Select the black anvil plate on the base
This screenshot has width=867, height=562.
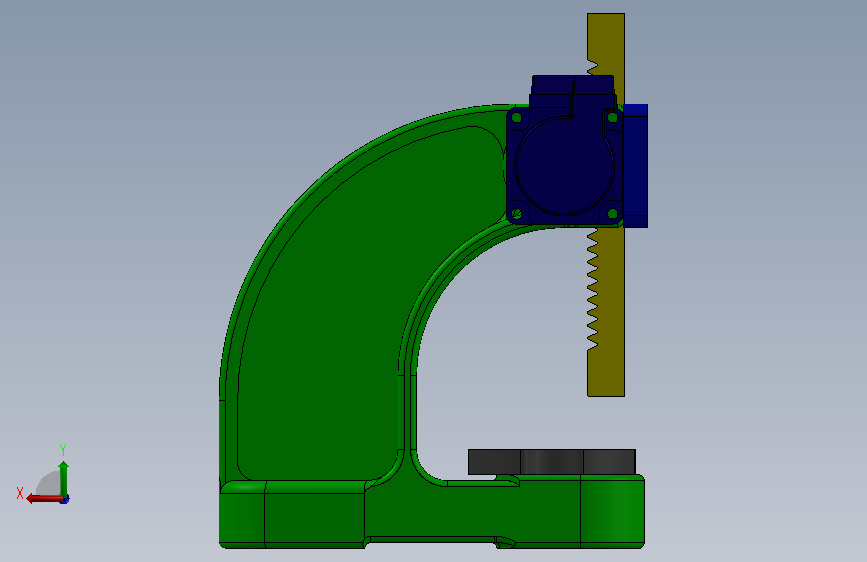(552, 462)
